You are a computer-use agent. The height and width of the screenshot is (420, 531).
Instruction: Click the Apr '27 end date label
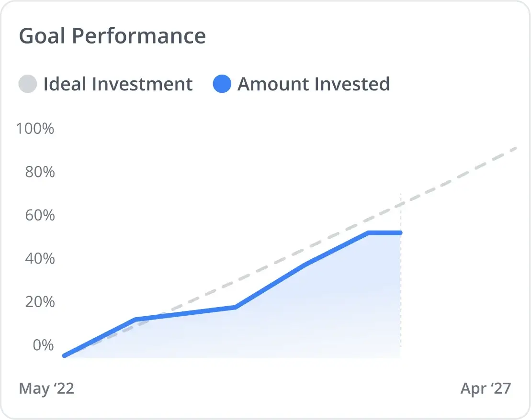[x=486, y=388]
